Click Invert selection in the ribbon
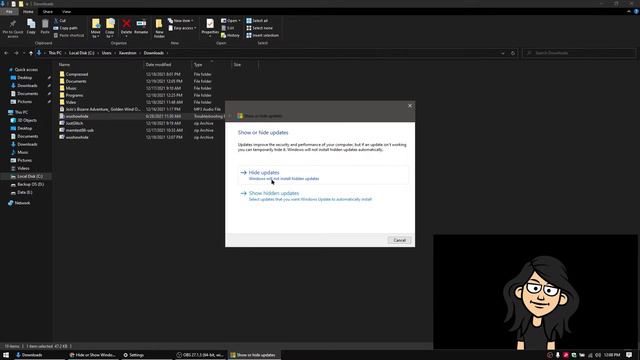This screenshot has height=360, width=640. click(x=262, y=36)
